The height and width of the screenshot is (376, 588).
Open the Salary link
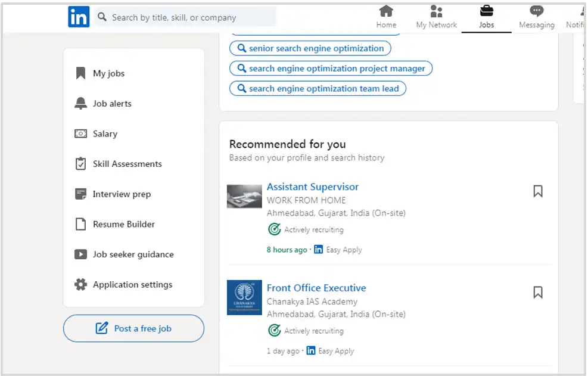pyautogui.click(x=105, y=134)
